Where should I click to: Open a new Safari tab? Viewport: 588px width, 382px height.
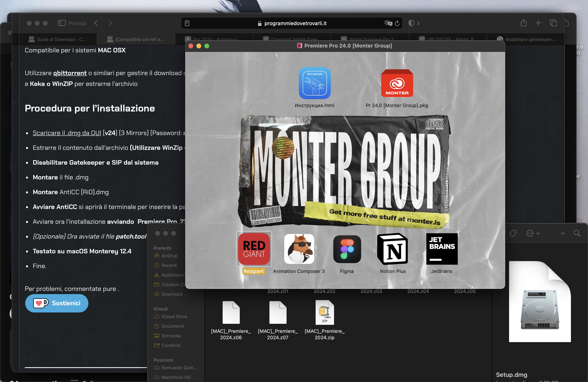(x=538, y=23)
